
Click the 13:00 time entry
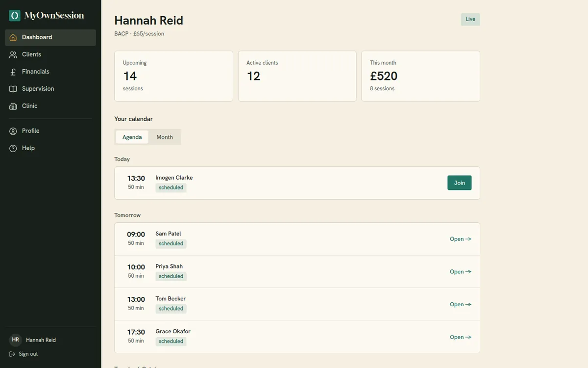(136, 300)
